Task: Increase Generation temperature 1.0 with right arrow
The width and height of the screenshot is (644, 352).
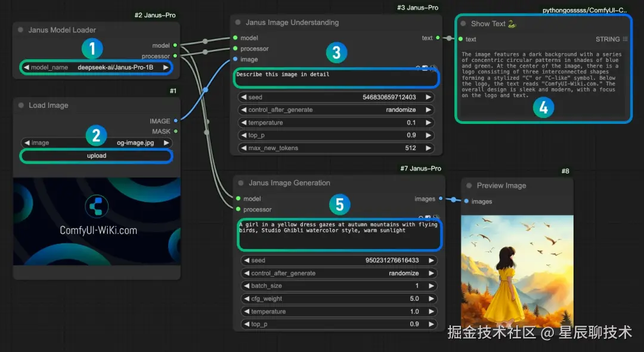Action: click(x=431, y=311)
